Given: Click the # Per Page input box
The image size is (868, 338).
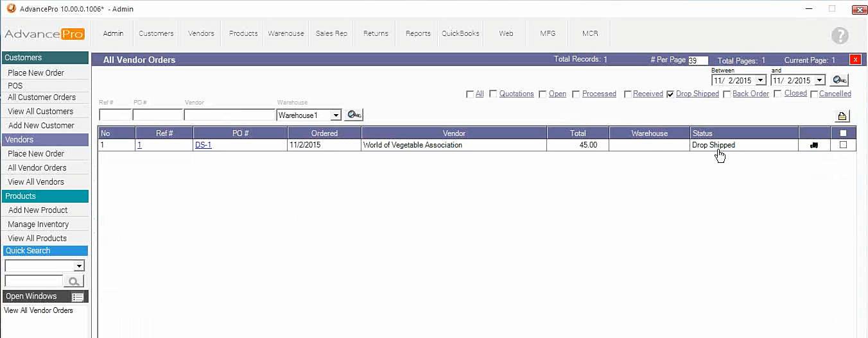Looking at the screenshot, I should [x=698, y=60].
